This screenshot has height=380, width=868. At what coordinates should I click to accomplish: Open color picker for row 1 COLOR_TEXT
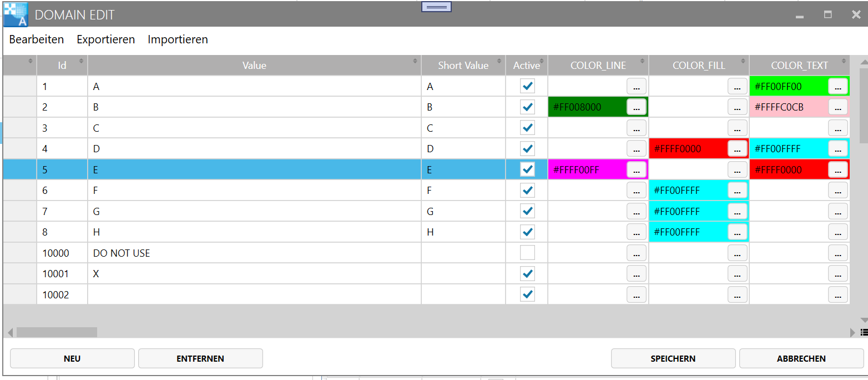click(x=837, y=86)
